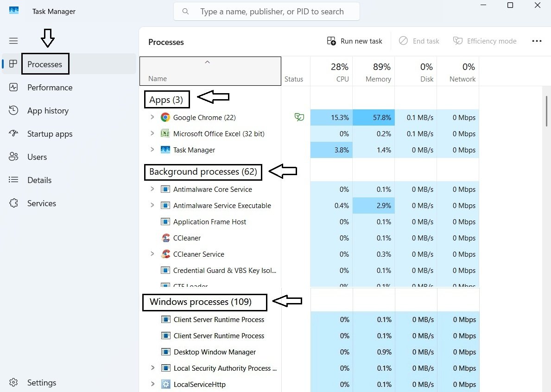Click the Status column header
The image size is (551, 392).
296,71
